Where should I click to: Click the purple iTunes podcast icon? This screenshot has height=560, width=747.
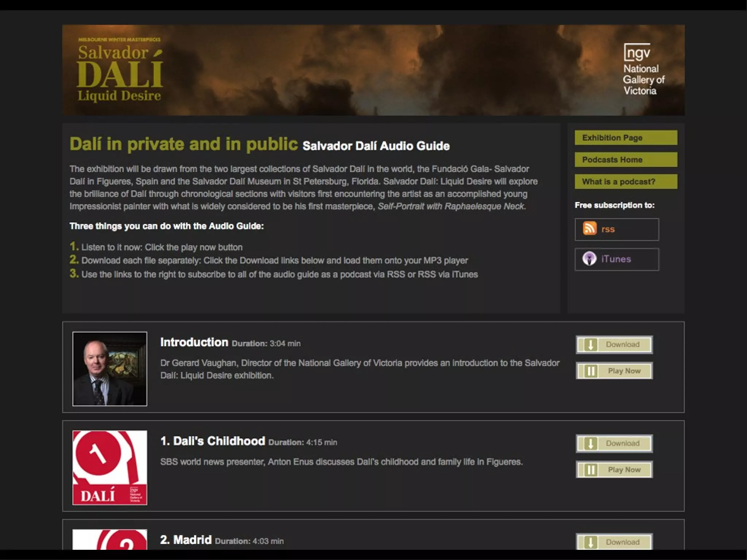(x=589, y=259)
